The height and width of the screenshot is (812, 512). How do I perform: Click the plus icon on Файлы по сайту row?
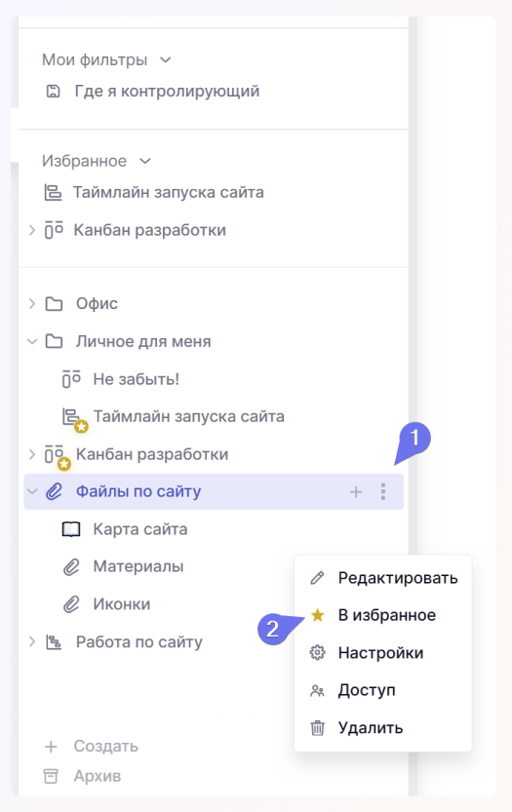pos(356,491)
